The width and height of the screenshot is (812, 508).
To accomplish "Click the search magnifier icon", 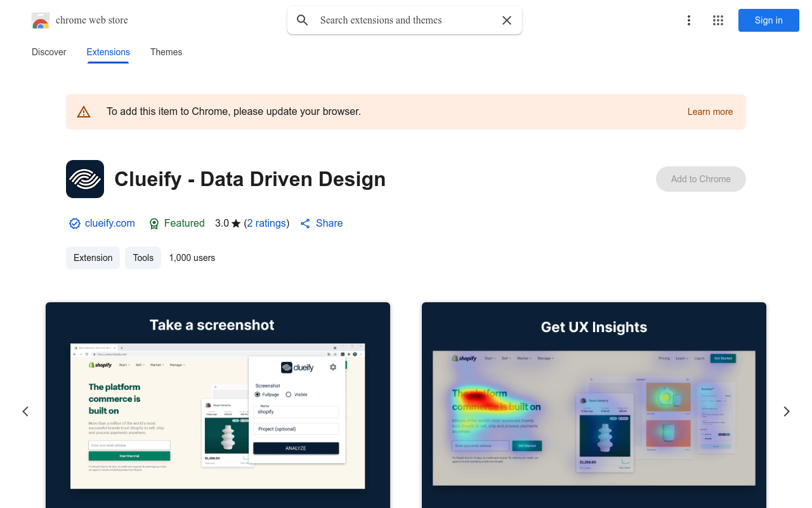I will (x=302, y=20).
